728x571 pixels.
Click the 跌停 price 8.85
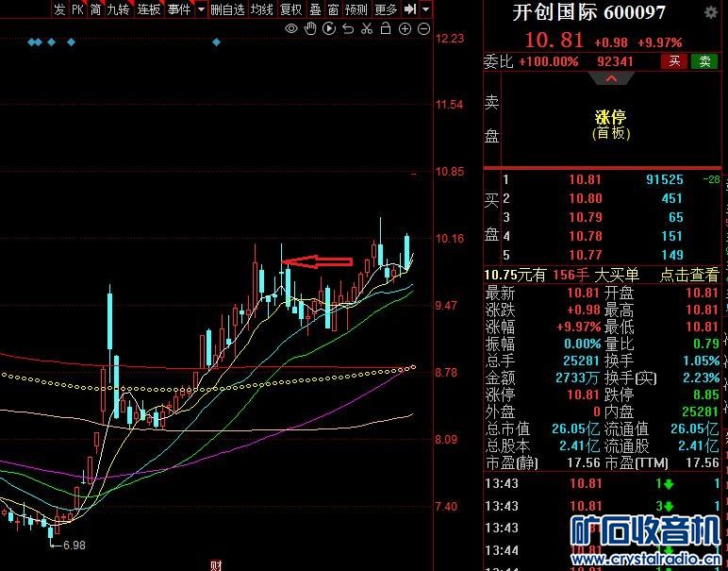coord(705,395)
